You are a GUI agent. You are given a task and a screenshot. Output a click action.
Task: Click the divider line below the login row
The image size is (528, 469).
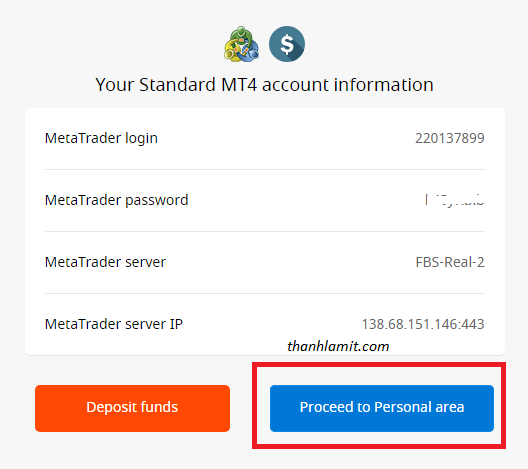tap(265, 169)
